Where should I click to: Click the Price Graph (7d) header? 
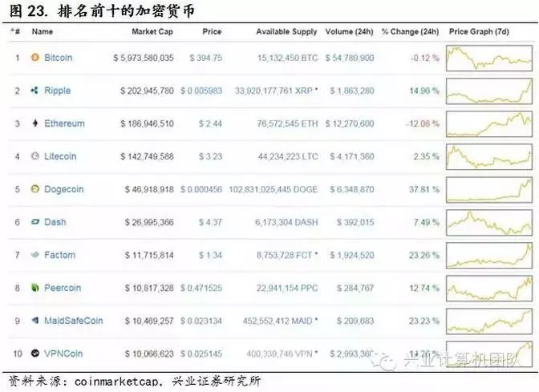pyautogui.click(x=479, y=31)
